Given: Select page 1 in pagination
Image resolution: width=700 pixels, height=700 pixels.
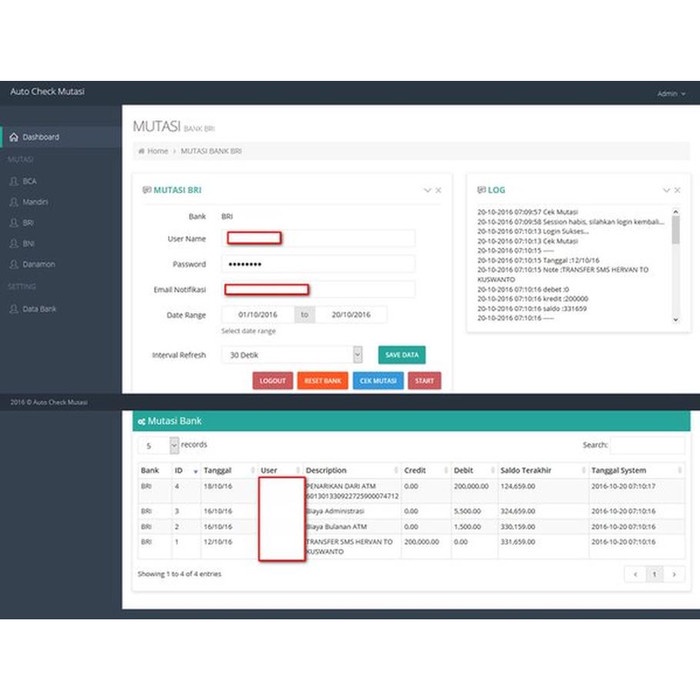Looking at the screenshot, I should [x=654, y=575].
